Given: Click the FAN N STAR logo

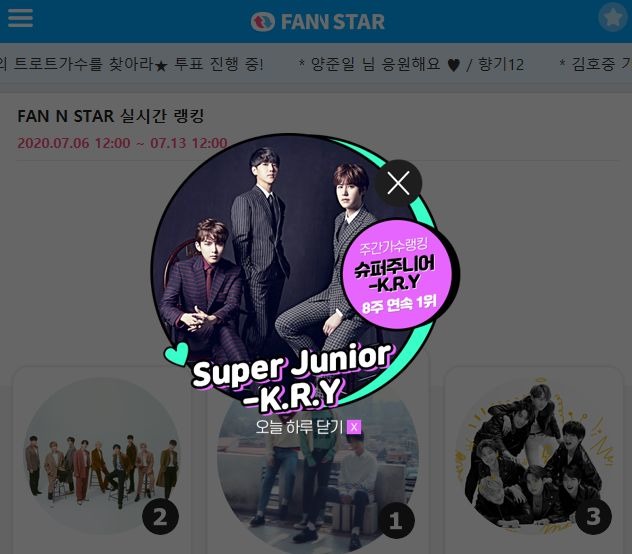Looking at the screenshot, I should pyautogui.click(x=317, y=22).
